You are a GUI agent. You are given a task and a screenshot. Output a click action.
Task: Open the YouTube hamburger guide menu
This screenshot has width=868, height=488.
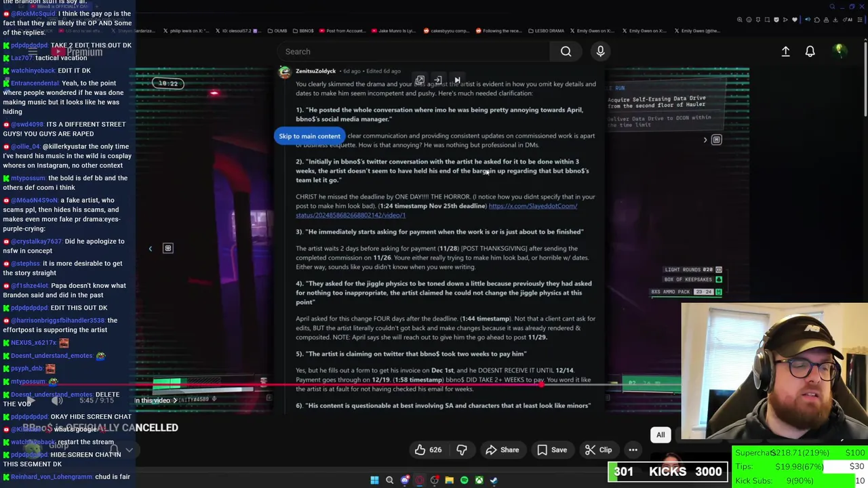click(32, 52)
